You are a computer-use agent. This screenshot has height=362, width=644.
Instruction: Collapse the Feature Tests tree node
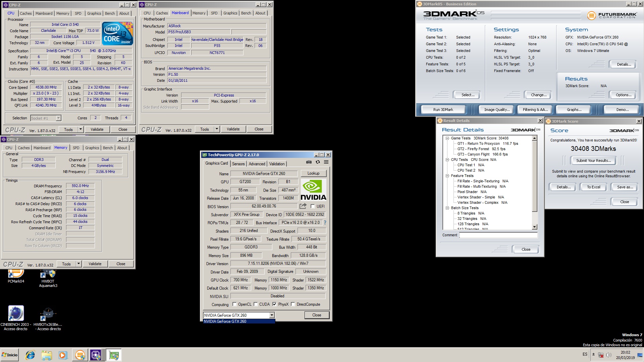click(447, 176)
